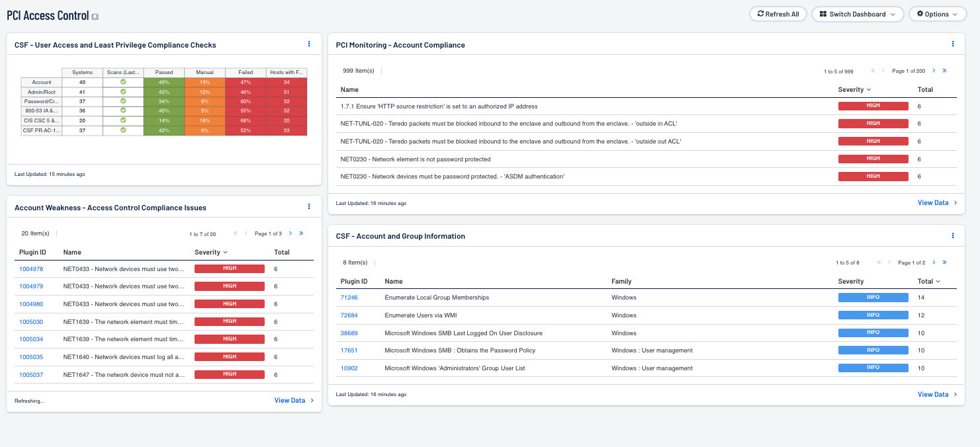Go to next page in PCI Monitoring panel

(x=934, y=71)
